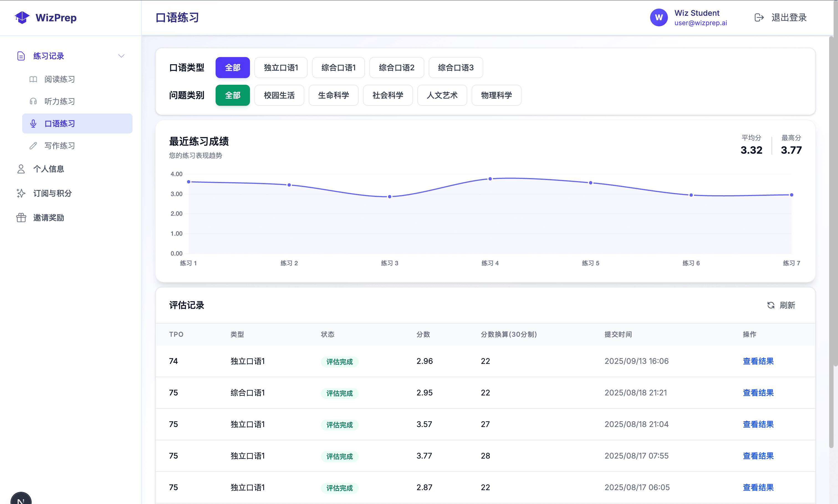The height and width of the screenshot is (504, 838).
Task: Toggle the 物理科学 question category
Action: pyautogui.click(x=496, y=95)
